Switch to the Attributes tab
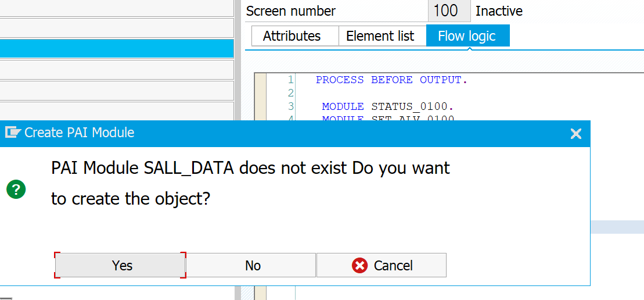 [292, 36]
